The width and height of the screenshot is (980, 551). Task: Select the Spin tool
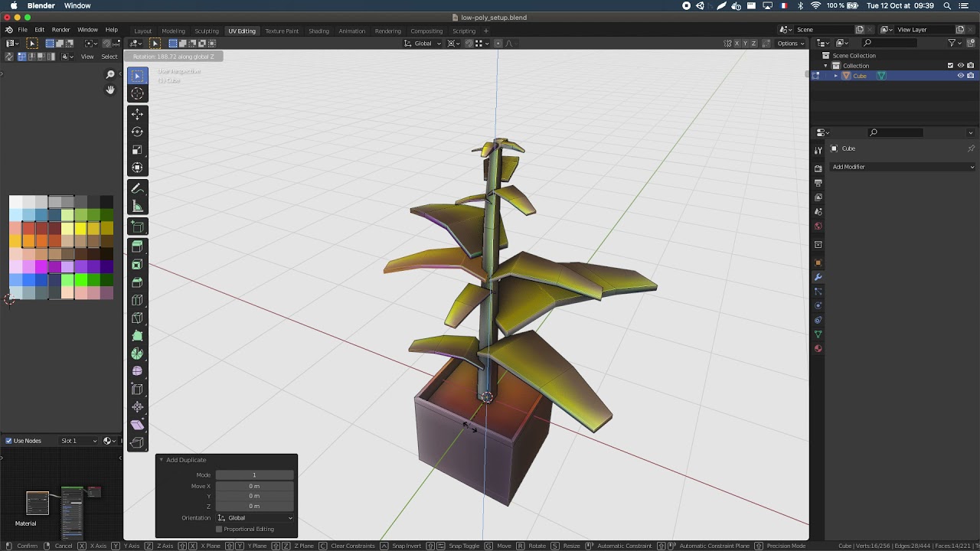pyautogui.click(x=137, y=354)
